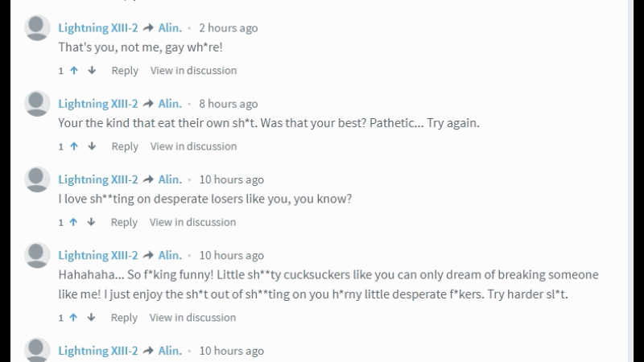
Task: Downvote the 8 hours ago comment
Action: pyautogui.click(x=92, y=146)
